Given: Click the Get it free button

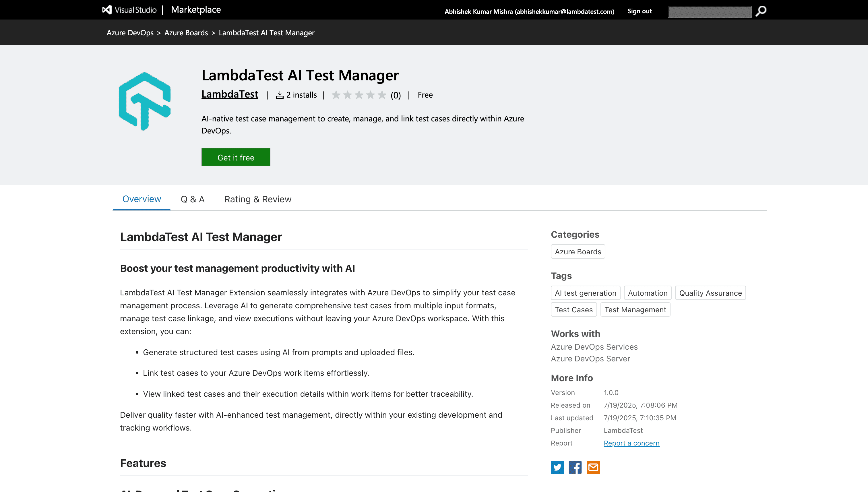Looking at the screenshot, I should click(236, 157).
